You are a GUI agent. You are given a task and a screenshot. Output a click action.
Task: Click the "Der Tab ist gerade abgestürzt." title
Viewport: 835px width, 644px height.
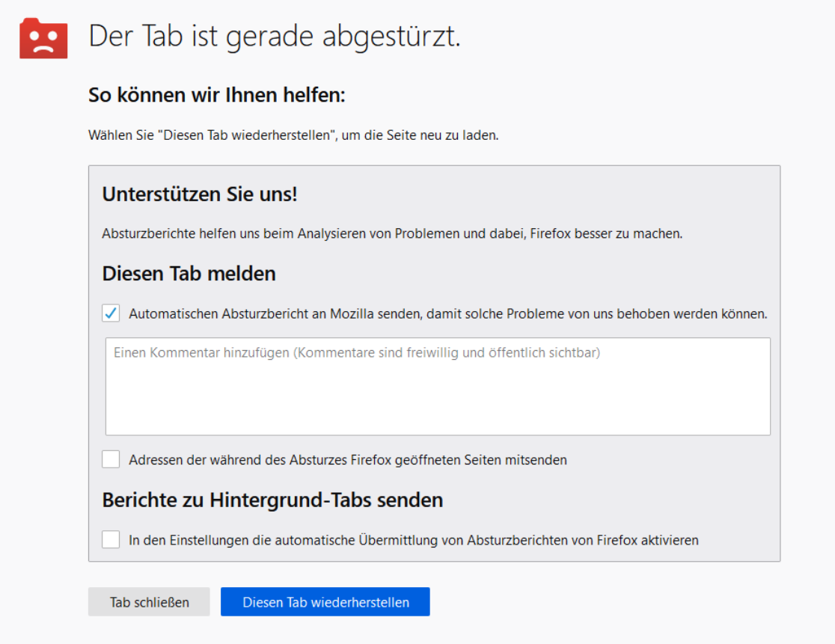[x=275, y=37]
